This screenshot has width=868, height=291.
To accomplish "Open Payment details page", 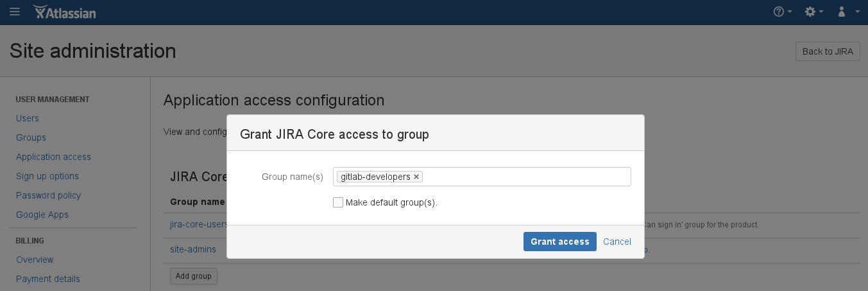I will [48, 279].
